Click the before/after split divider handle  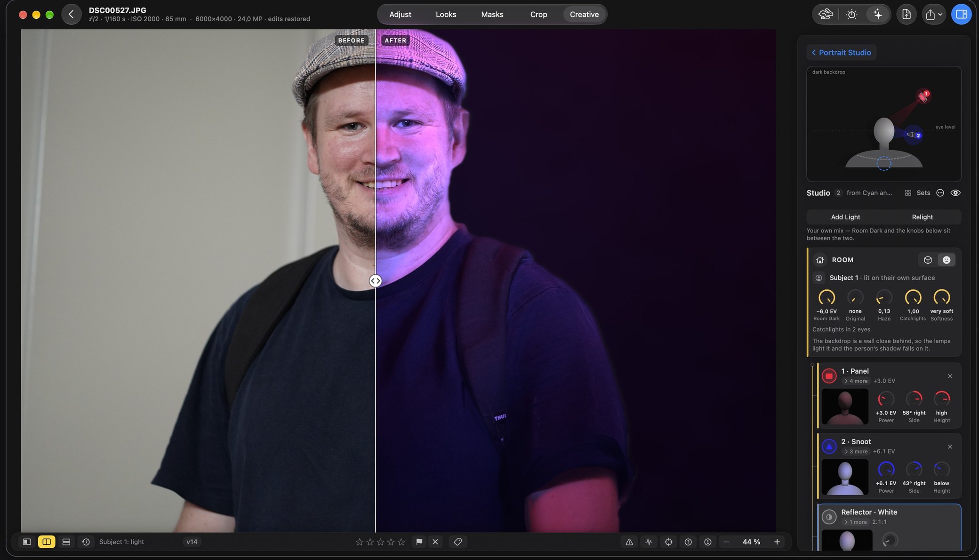click(x=375, y=281)
